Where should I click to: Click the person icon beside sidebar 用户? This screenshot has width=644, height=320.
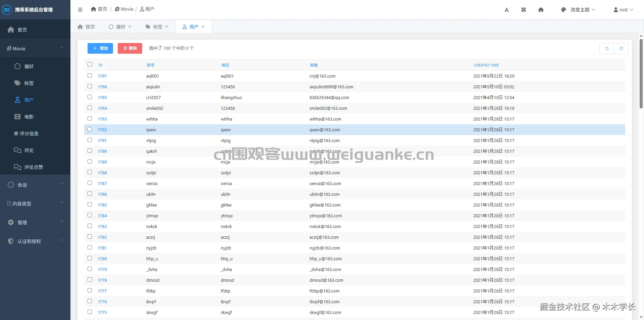click(17, 100)
